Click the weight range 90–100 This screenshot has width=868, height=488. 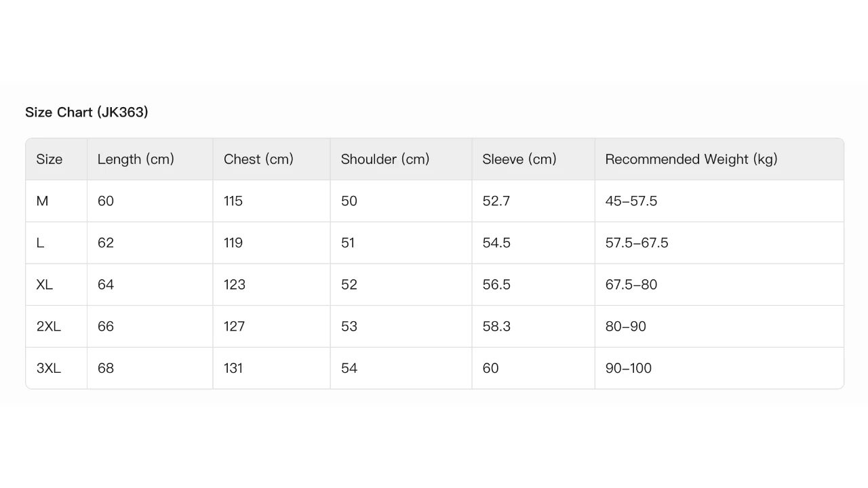[628, 368]
